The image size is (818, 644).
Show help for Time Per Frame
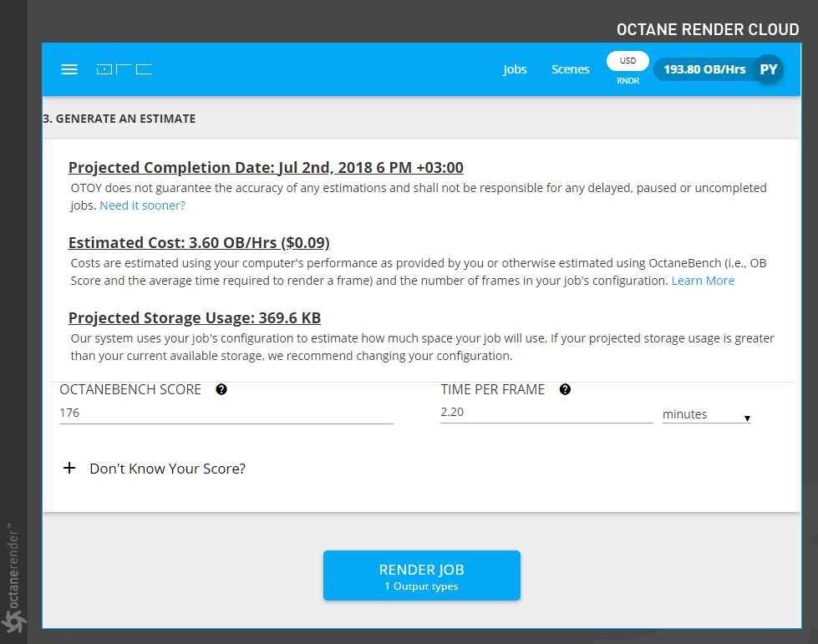tap(565, 389)
